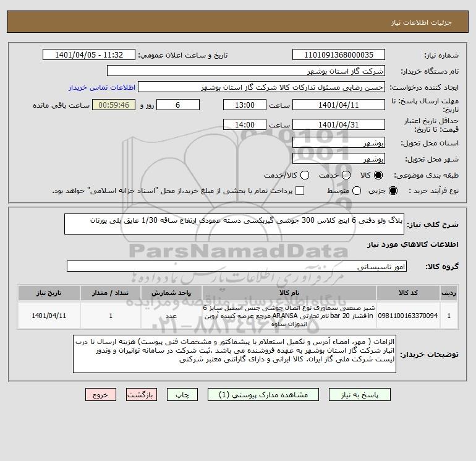
Task: Click the چاپ print button
Action: click(x=182, y=395)
